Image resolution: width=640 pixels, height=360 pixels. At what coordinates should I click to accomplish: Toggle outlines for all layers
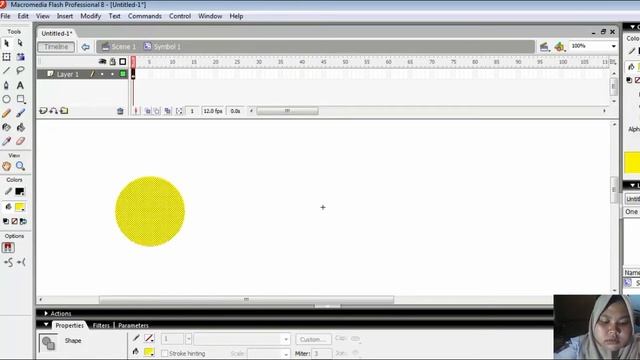click(x=122, y=62)
